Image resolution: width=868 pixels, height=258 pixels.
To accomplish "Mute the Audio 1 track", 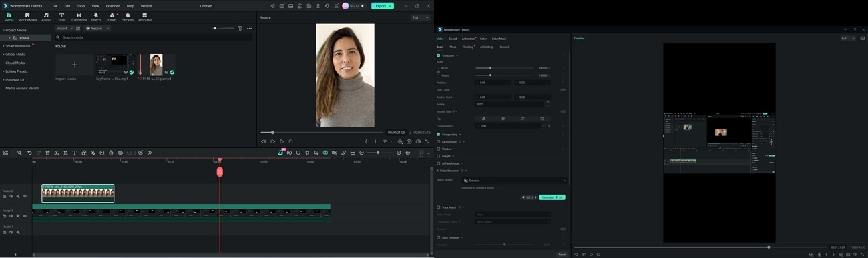I will (11, 233).
